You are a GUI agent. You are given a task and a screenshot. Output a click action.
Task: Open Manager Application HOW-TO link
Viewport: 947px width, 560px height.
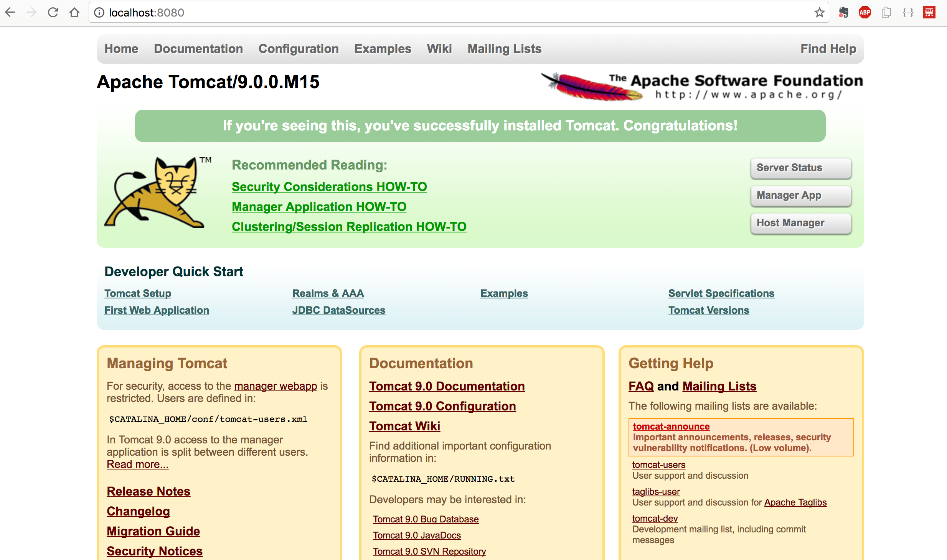tap(319, 207)
